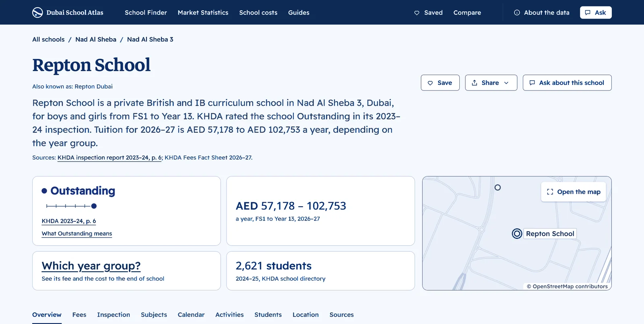644x324 pixels.
Task: Open the Saved schools heart icon
Action: point(417,13)
